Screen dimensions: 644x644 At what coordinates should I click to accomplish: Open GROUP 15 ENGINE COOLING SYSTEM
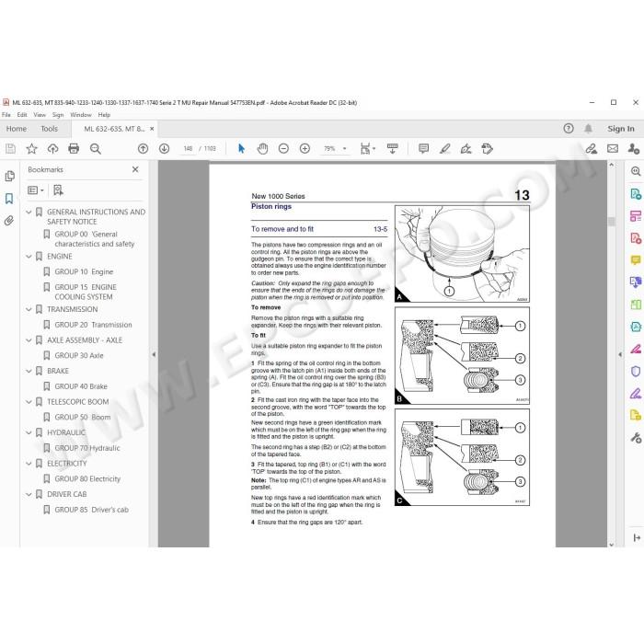pyautogui.click(x=86, y=292)
